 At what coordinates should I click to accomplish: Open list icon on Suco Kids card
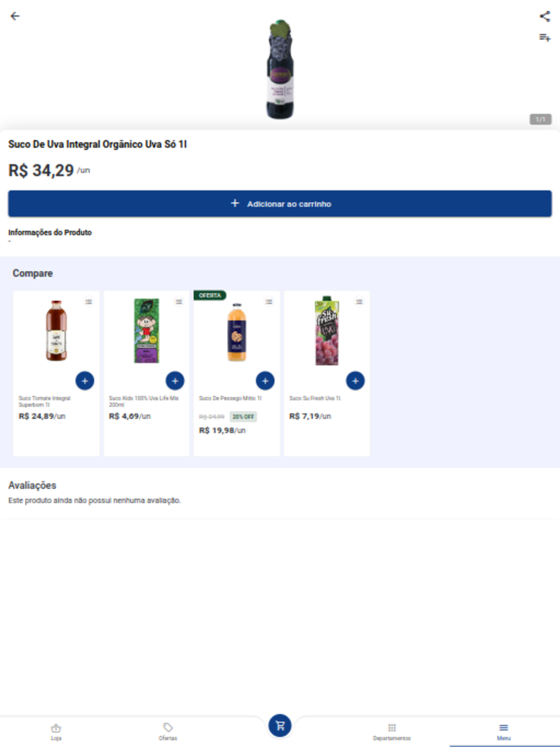[179, 302]
